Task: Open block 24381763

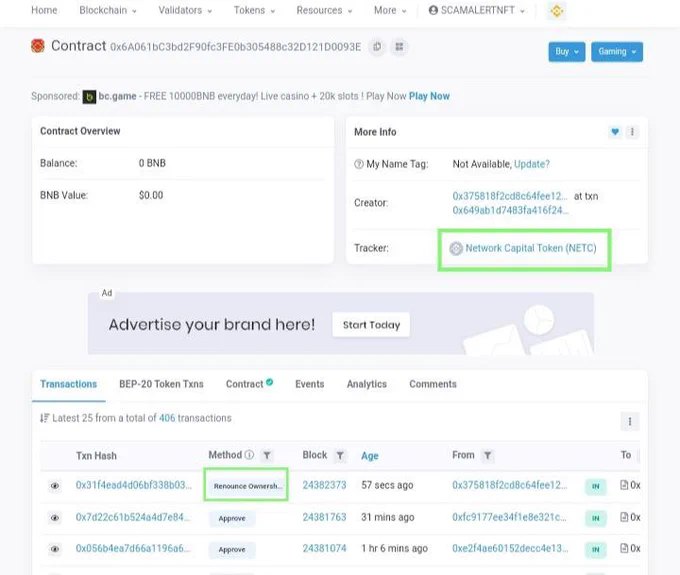Action: 324,517
